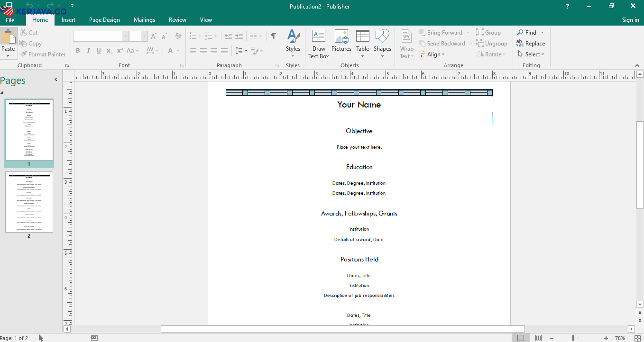Toggle Special Characters paragraph mark
644x342 pixels.
click(x=273, y=36)
